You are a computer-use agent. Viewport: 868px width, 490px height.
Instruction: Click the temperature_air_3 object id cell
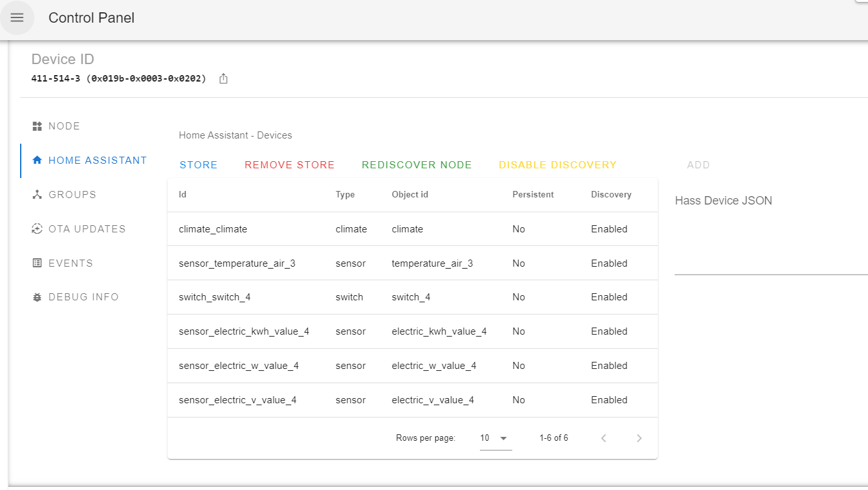[432, 263]
